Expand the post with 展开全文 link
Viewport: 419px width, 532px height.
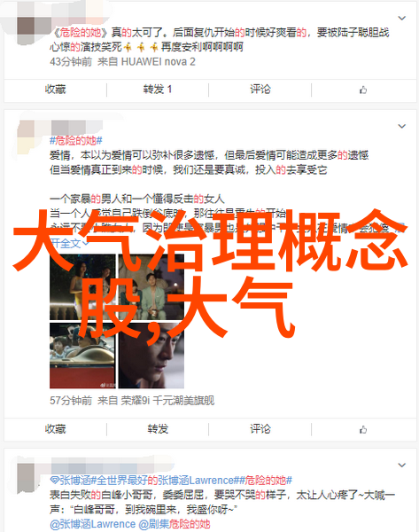pyautogui.click(x=70, y=243)
